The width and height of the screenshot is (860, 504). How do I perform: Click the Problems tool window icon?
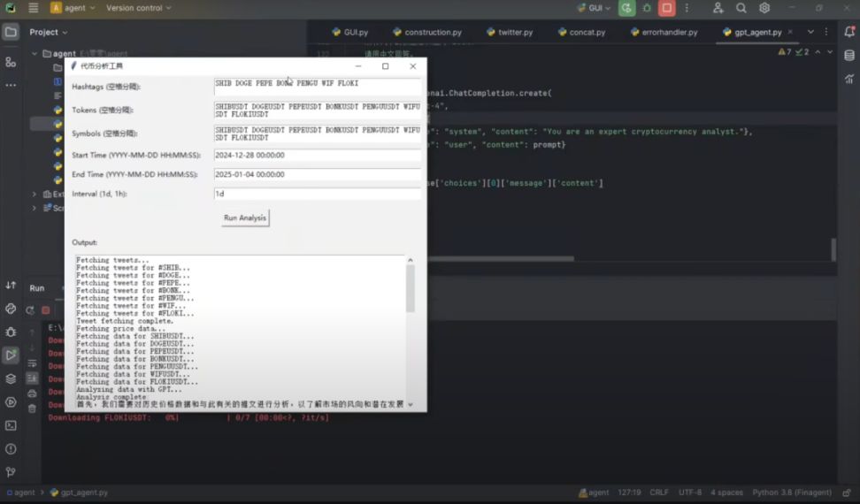tap(11, 448)
